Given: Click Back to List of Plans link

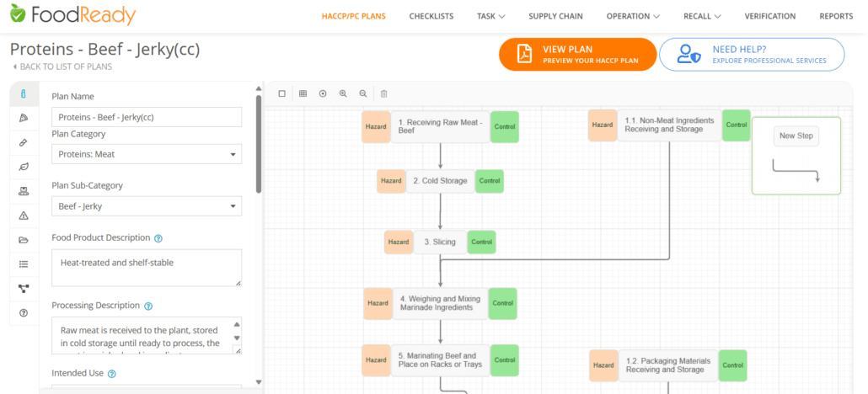Looking at the screenshot, I should 64,67.
